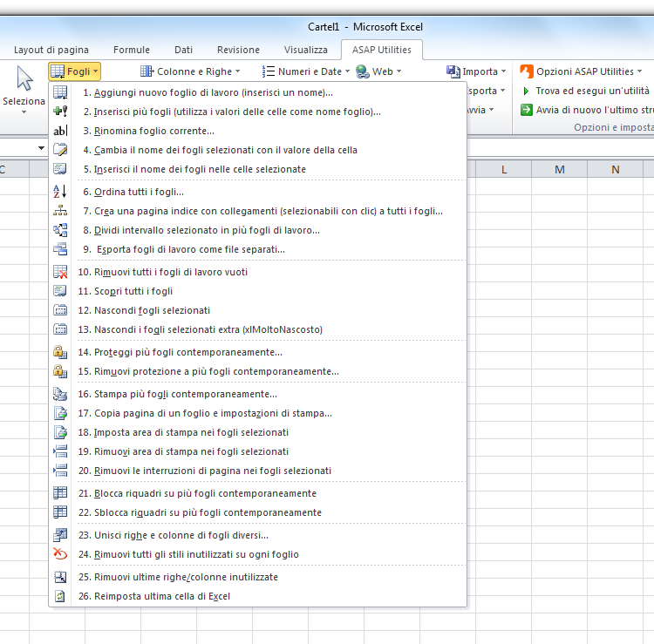Viewport: 654px width, 644px height.
Task: Select the ASAP Utilities tab
Action: coord(382,50)
